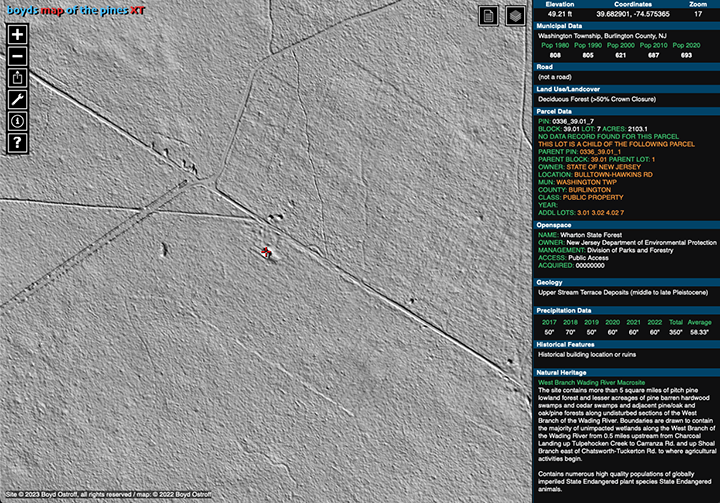Zoom in with the plus button
The height and width of the screenshot is (503, 720).
(17, 34)
